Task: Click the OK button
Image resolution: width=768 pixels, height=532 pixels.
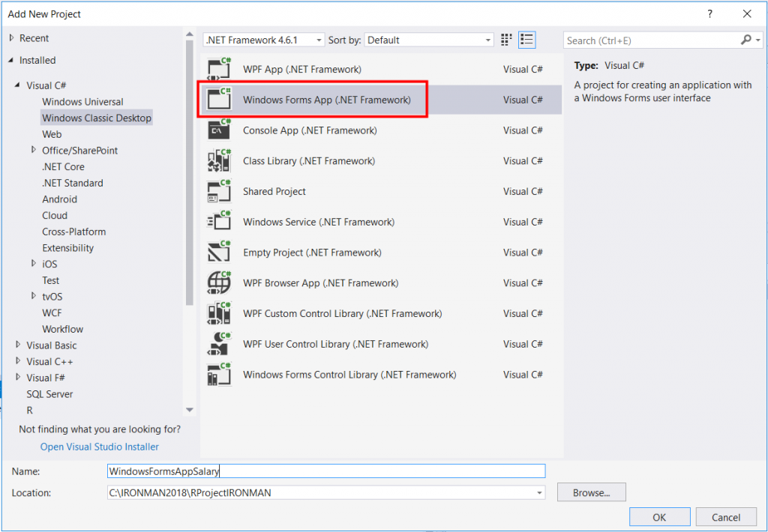Action: pyautogui.click(x=659, y=517)
